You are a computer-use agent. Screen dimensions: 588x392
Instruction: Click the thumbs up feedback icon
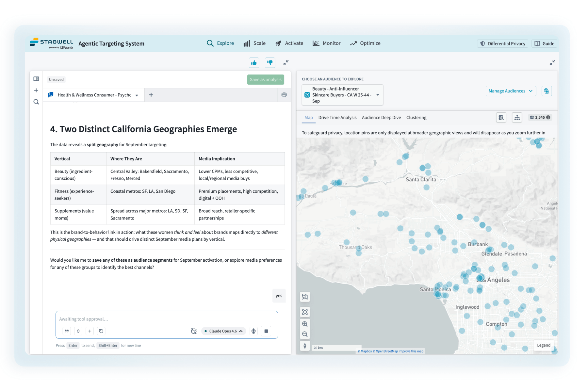pyautogui.click(x=254, y=63)
